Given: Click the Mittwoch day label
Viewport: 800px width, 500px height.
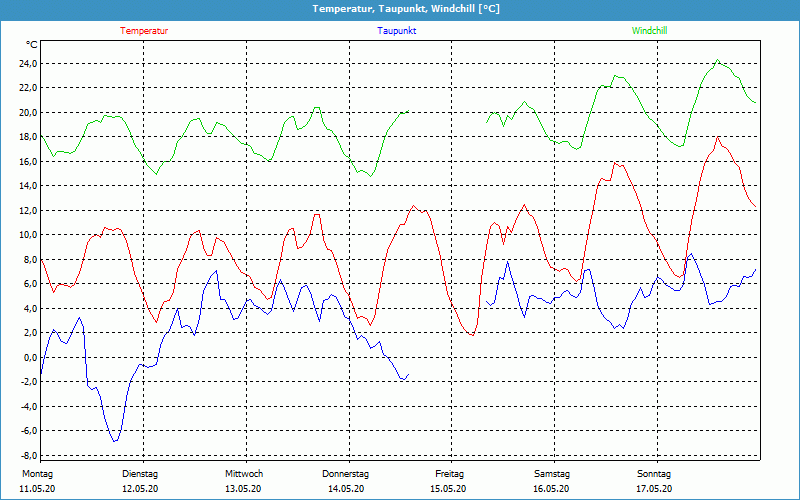Looking at the screenshot, I should pos(244,474).
